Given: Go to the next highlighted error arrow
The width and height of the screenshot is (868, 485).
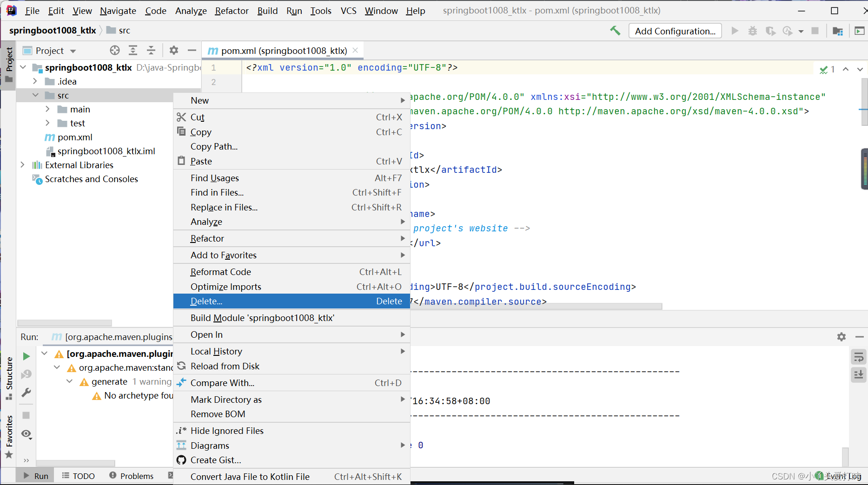Looking at the screenshot, I should pyautogui.click(x=860, y=69).
